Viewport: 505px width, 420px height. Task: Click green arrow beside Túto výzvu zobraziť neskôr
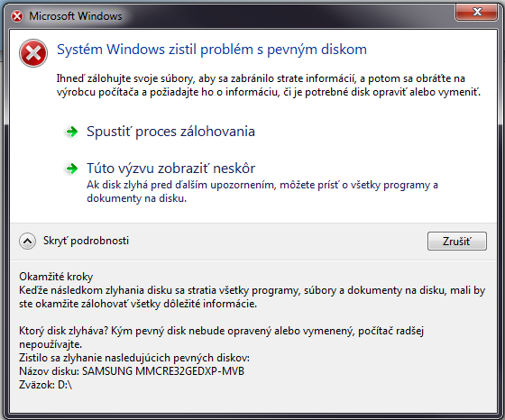71,169
